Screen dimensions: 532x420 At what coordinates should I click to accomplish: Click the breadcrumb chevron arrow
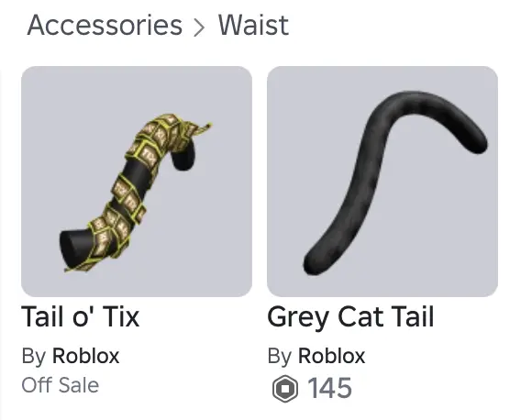pyautogui.click(x=199, y=28)
